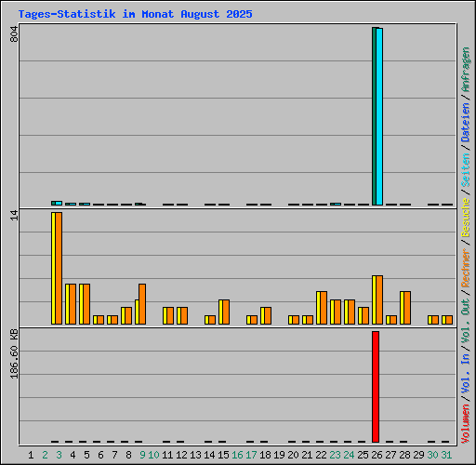476x465 pixels.
Task: Click the '804' axis value
Action: click(14, 33)
